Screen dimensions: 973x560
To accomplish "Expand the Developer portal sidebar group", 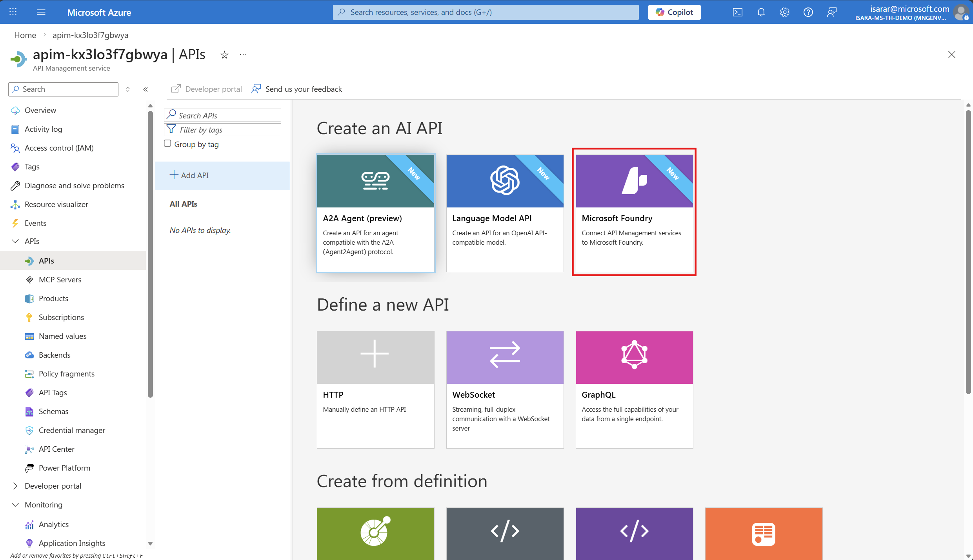I will (15, 486).
